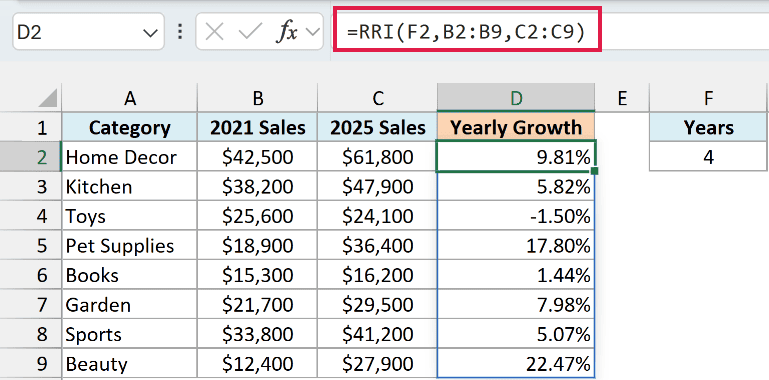Select the Kitchen cell
The height and width of the screenshot is (380, 769).
(x=129, y=186)
